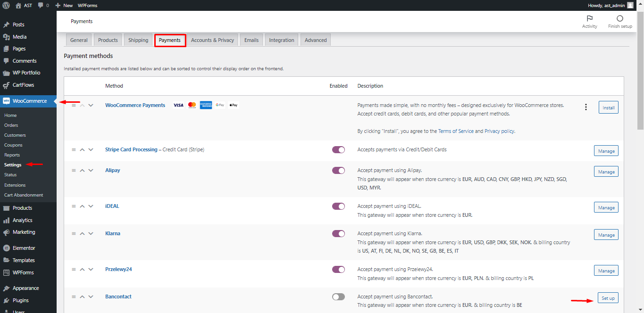644x313 pixels.
Task: Move Stripe Card Processing down
Action: pyautogui.click(x=91, y=149)
